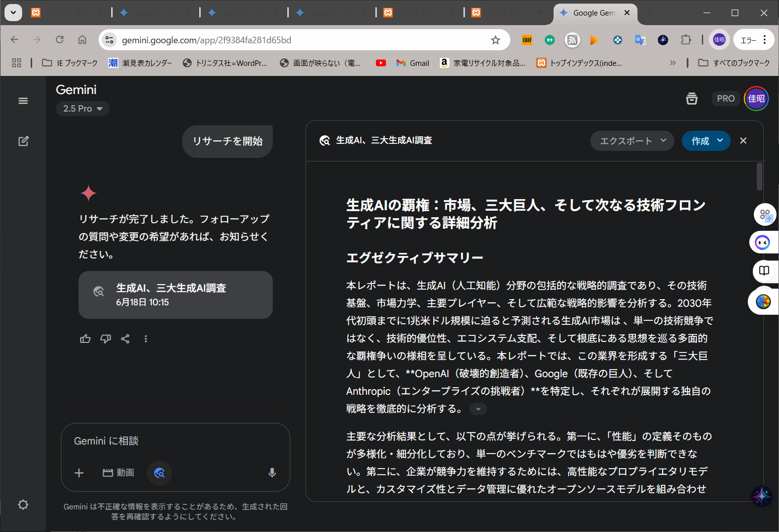
Task: Share the Gemini response
Action: click(x=125, y=339)
